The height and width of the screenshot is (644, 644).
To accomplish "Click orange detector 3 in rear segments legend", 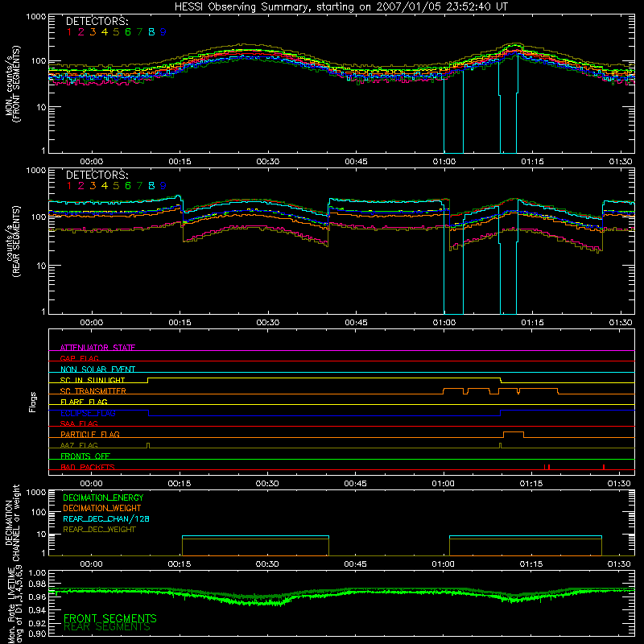I will 93,186.
